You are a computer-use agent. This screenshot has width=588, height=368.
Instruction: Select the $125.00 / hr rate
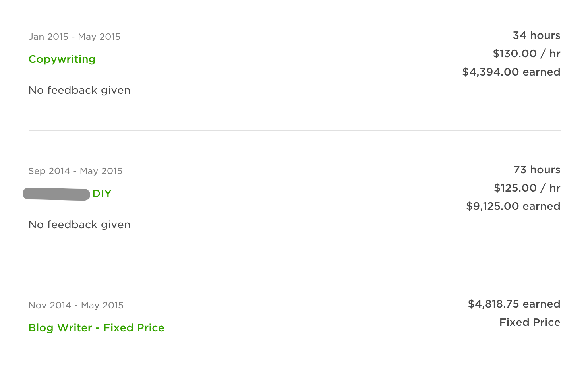click(x=527, y=188)
